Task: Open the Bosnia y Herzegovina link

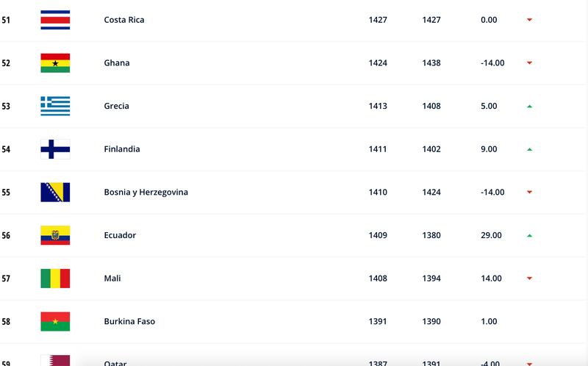Action: 146,193
